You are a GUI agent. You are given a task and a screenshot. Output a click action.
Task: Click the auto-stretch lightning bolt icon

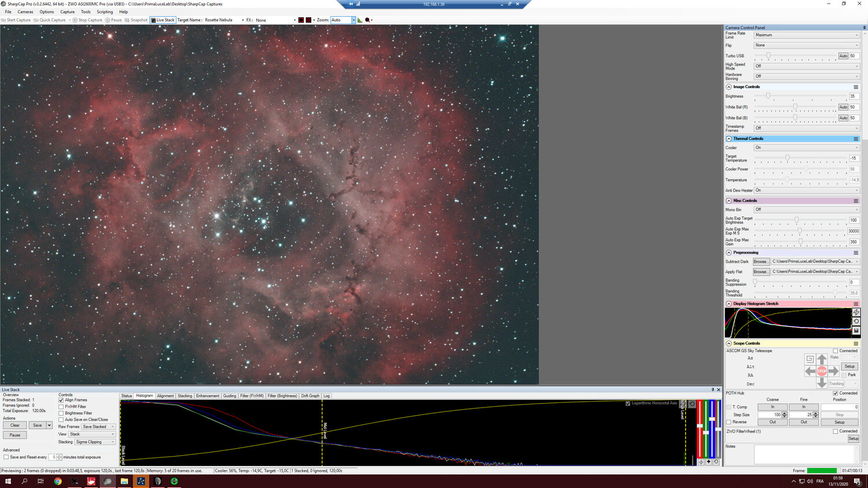(856, 313)
